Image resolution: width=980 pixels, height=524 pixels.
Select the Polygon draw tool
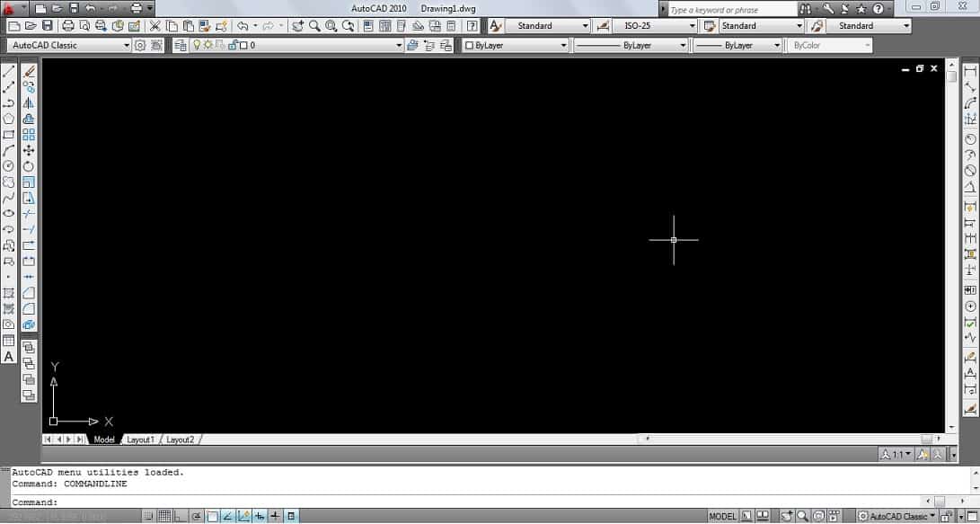coord(9,119)
